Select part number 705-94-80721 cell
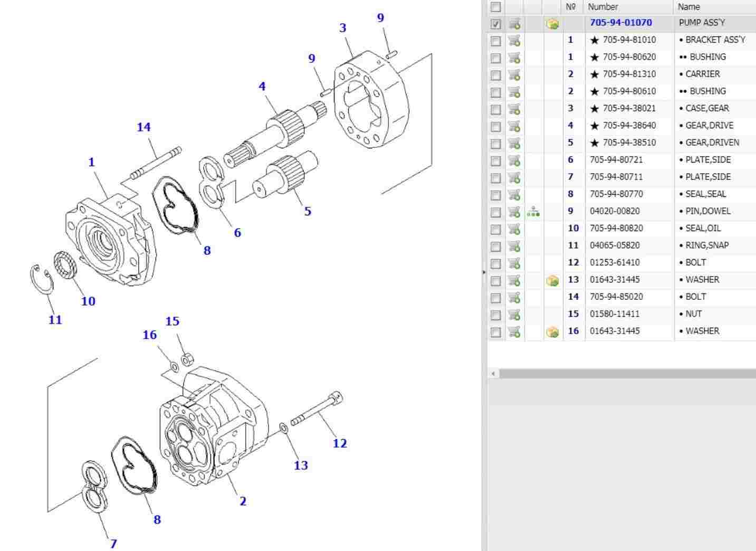 coord(616,160)
